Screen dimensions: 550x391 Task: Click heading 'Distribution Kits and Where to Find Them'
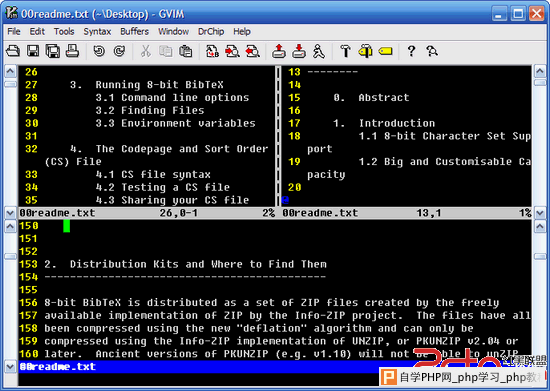point(198,264)
